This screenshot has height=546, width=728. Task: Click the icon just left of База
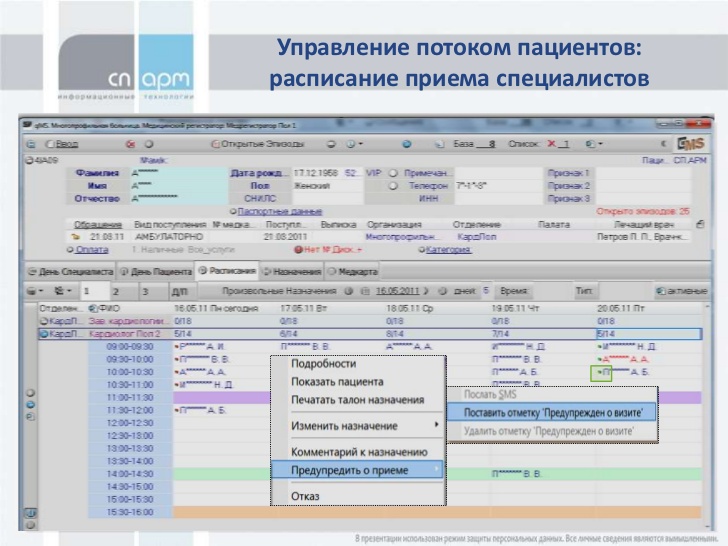(439, 144)
